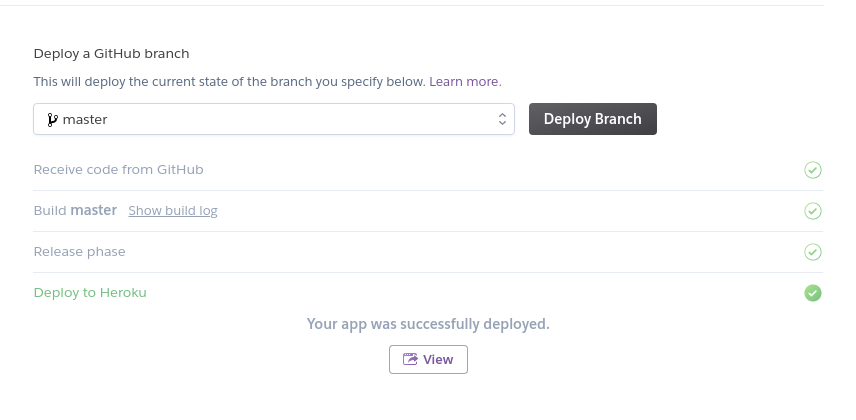Click the dropdown up-down arrows icon
856x420 pixels.
[502, 119]
